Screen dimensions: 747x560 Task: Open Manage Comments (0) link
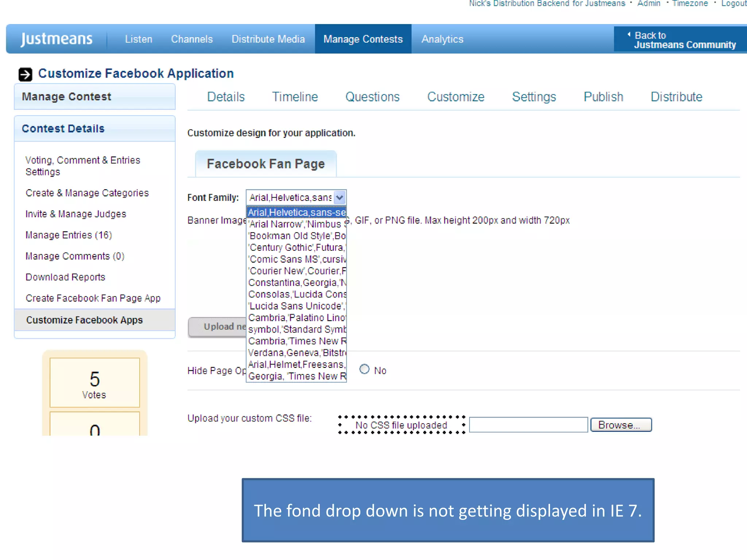point(75,256)
